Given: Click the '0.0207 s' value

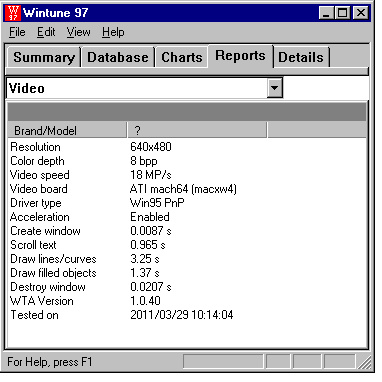Looking at the screenshot, I should [151, 287].
